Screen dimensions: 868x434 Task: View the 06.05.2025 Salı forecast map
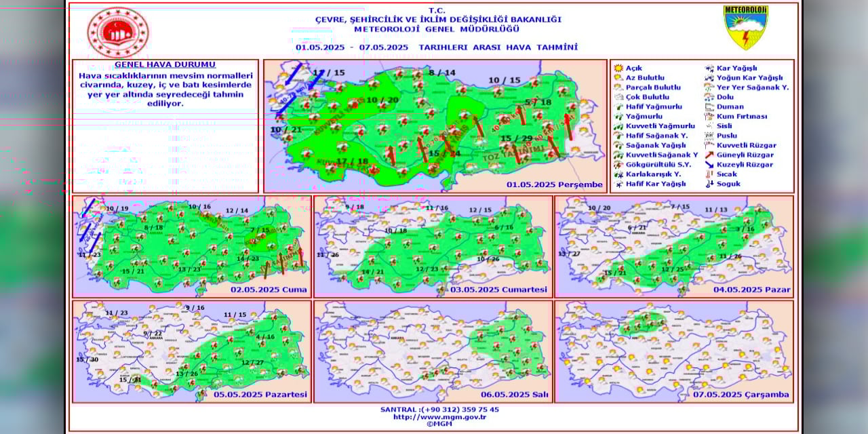click(x=433, y=351)
